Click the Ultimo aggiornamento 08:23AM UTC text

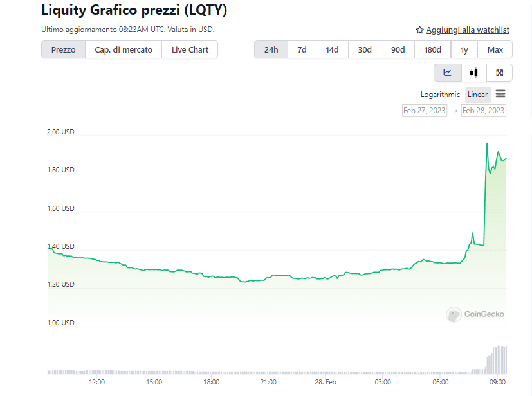(103, 30)
